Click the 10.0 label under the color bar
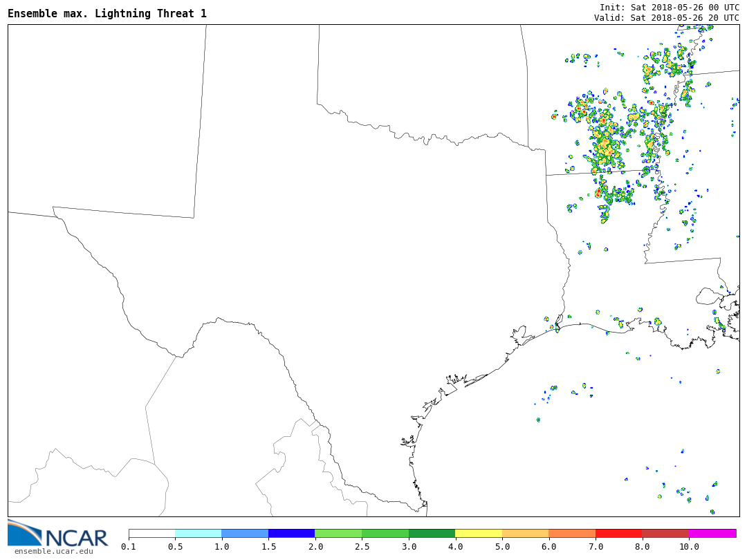747x560 pixels. click(x=689, y=547)
